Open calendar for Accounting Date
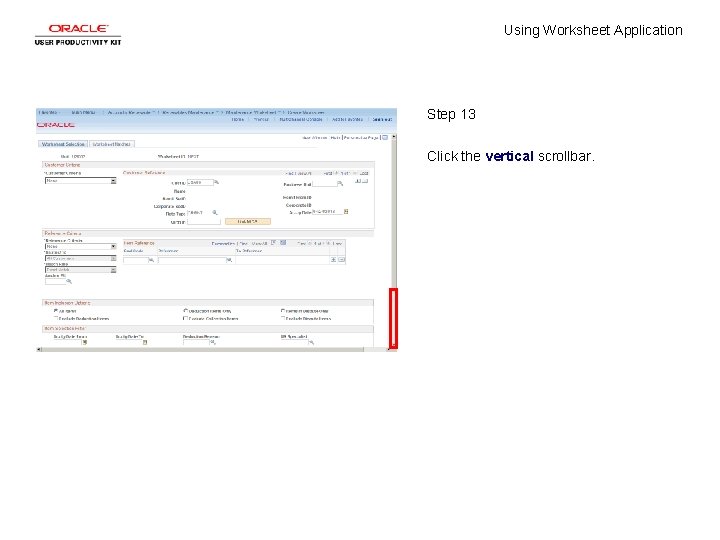 pyautogui.click(x=346, y=212)
